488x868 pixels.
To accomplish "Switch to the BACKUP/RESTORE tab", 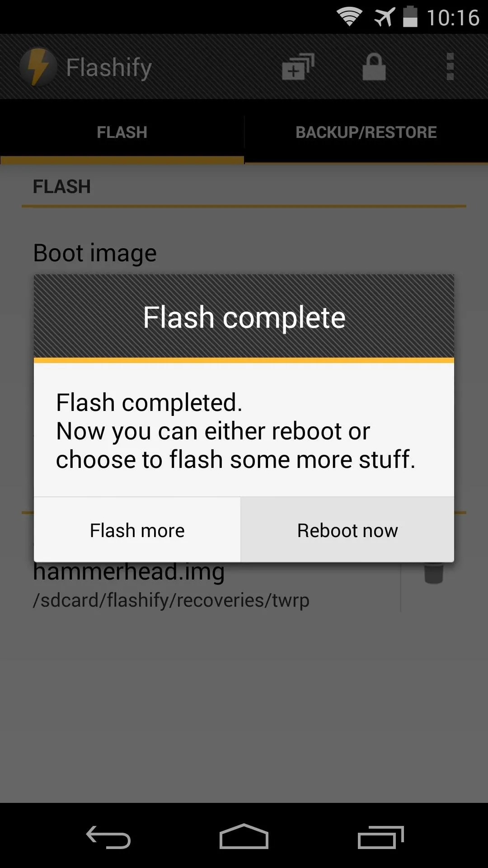I will point(366,132).
